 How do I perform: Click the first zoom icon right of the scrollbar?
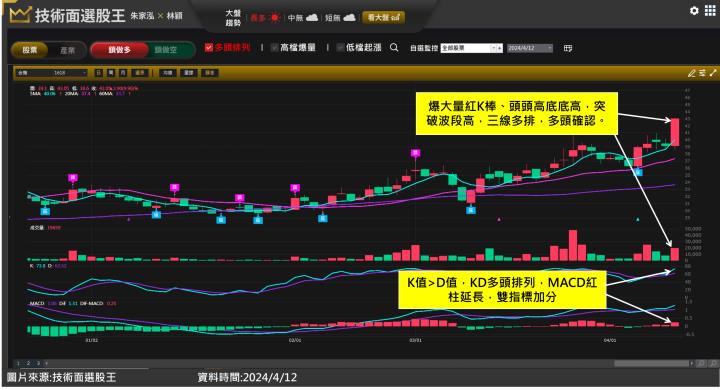point(701,363)
